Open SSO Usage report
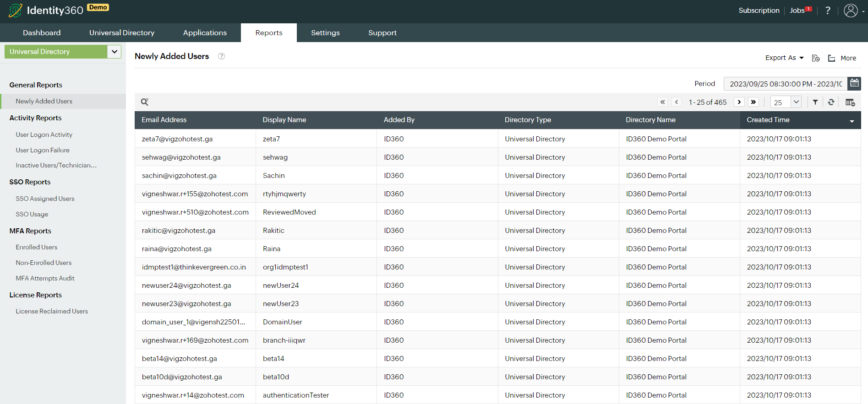868x404 pixels. point(32,214)
